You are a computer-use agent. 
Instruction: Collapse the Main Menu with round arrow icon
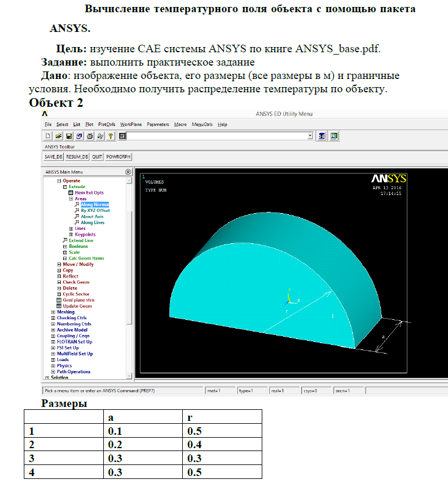click(128, 172)
